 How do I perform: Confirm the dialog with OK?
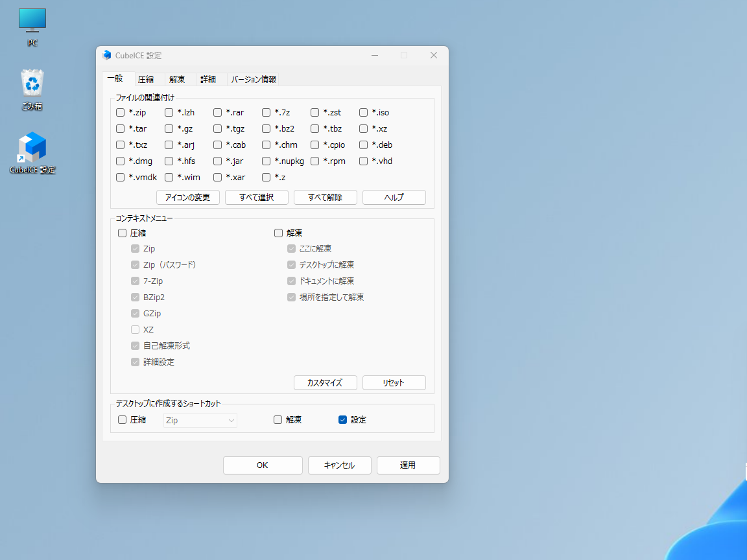[x=263, y=465]
